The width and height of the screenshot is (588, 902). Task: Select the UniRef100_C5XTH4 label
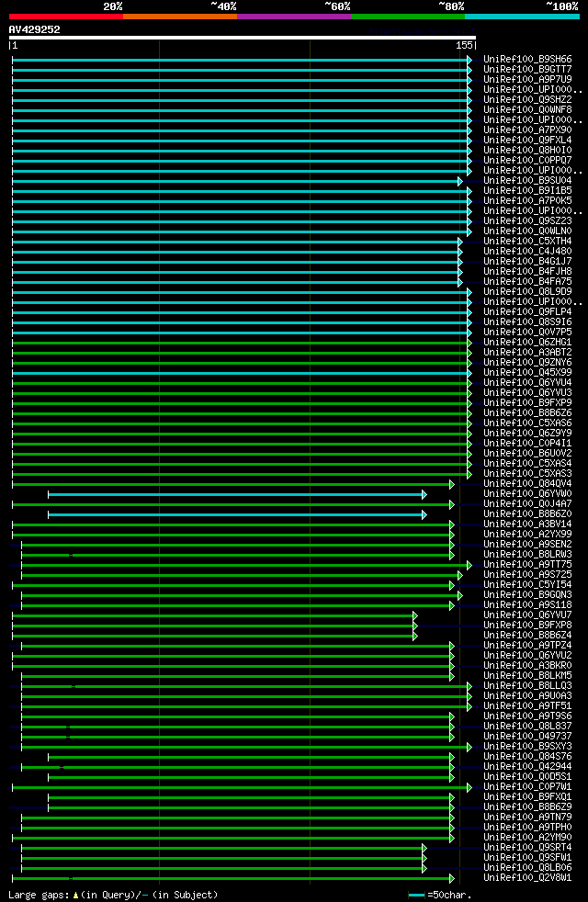(x=527, y=241)
